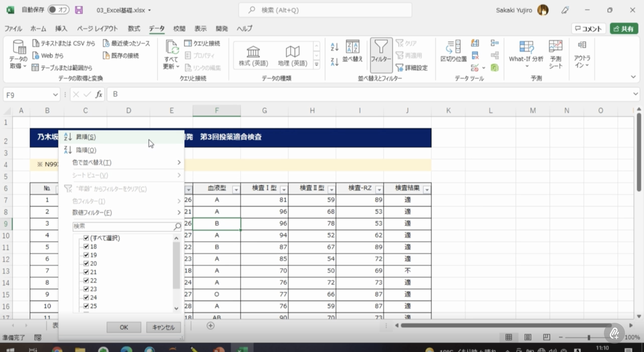The height and width of the screenshot is (352, 644).
Task: Click the OK button in filter menu
Action: tap(124, 327)
